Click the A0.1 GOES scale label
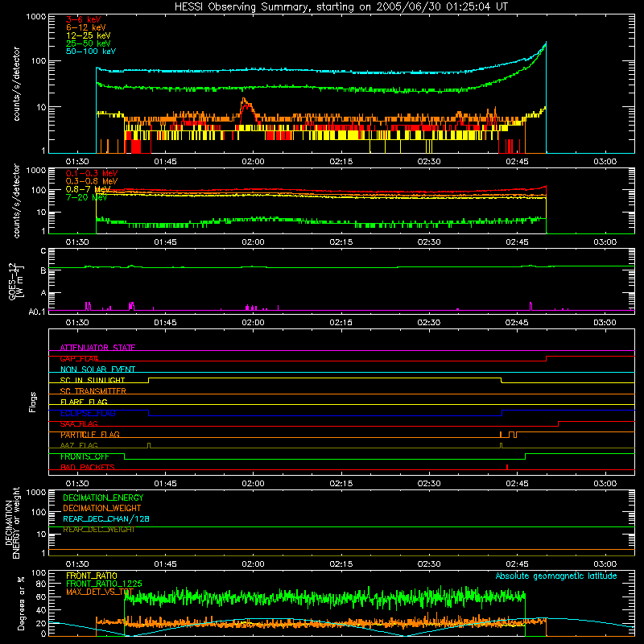This screenshot has width=644, height=644. tap(37, 312)
